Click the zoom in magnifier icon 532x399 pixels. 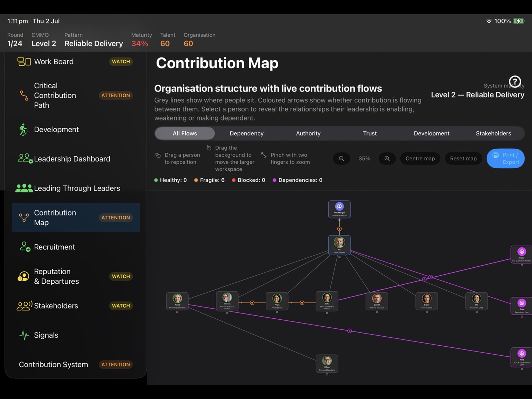387,158
